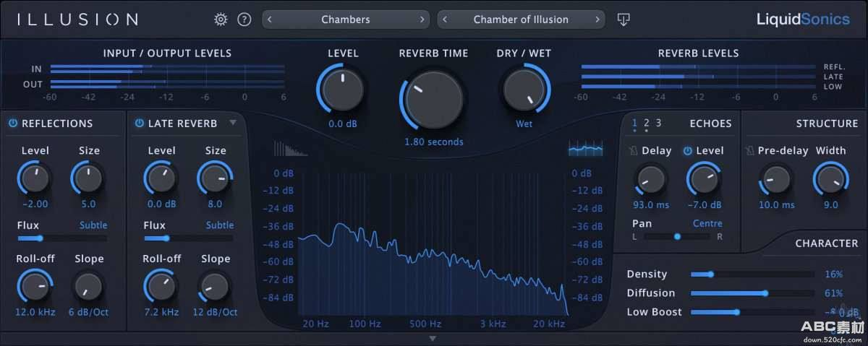Go to previous preset category arrow
This screenshot has width=868, height=346.
(270, 20)
